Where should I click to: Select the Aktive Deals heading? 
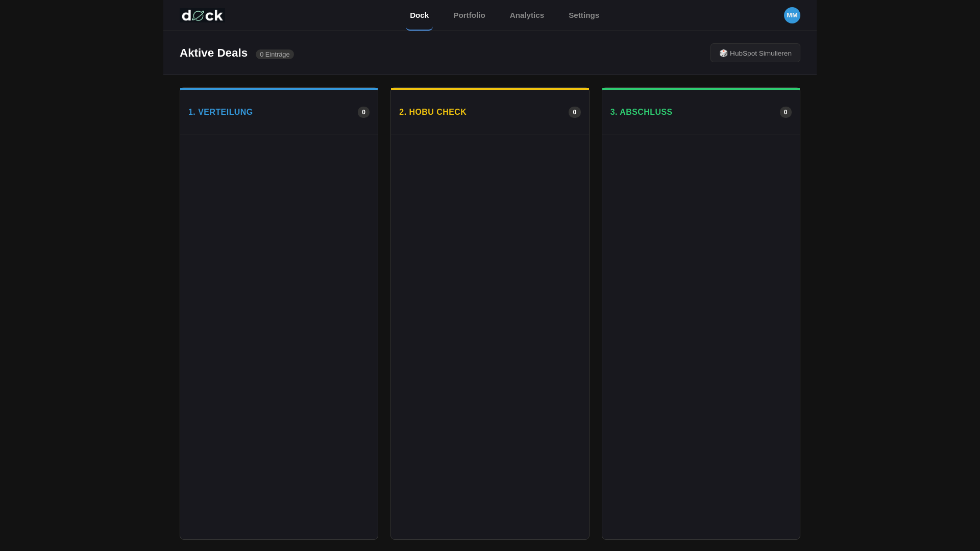pyautogui.click(x=213, y=53)
